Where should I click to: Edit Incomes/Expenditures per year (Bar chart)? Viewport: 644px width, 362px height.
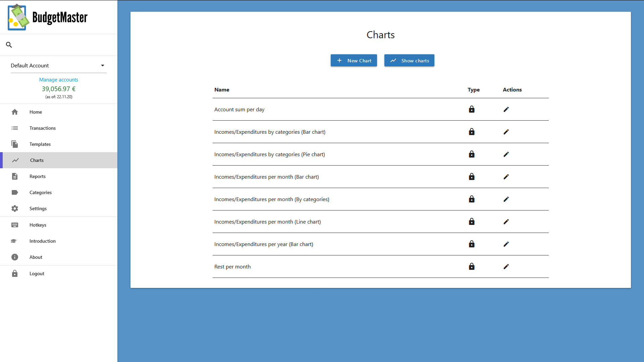coord(506,244)
